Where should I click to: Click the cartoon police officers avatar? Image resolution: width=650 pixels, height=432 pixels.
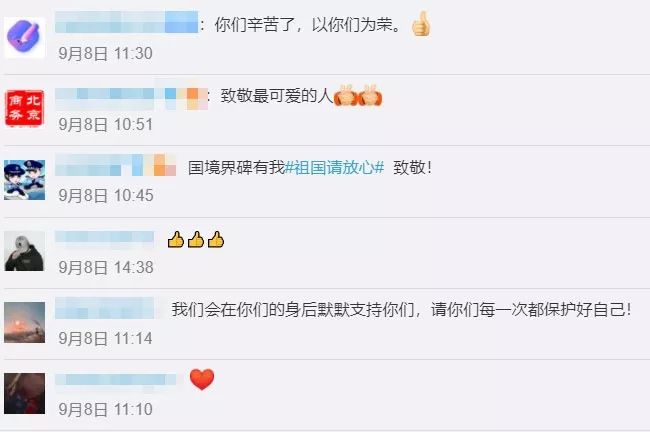pos(24,180)
